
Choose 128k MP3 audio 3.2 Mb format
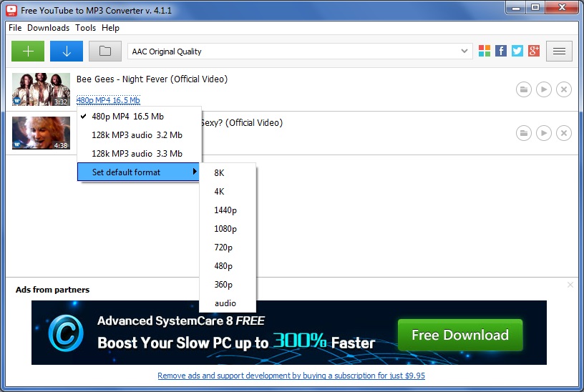click(137, 134)
